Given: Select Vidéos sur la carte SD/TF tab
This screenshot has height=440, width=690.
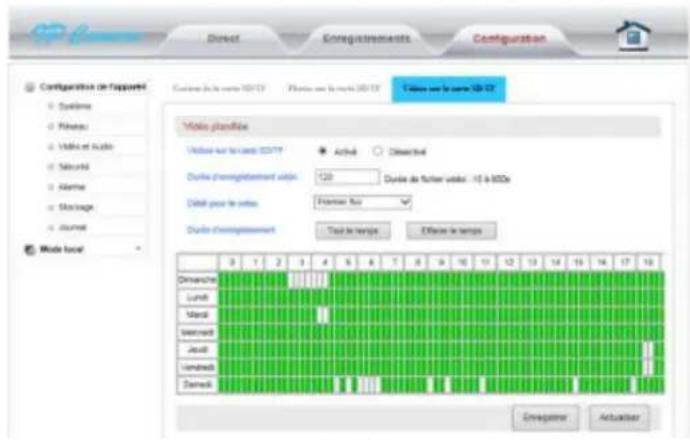Looking at the screenshot, I should (448, 89).
